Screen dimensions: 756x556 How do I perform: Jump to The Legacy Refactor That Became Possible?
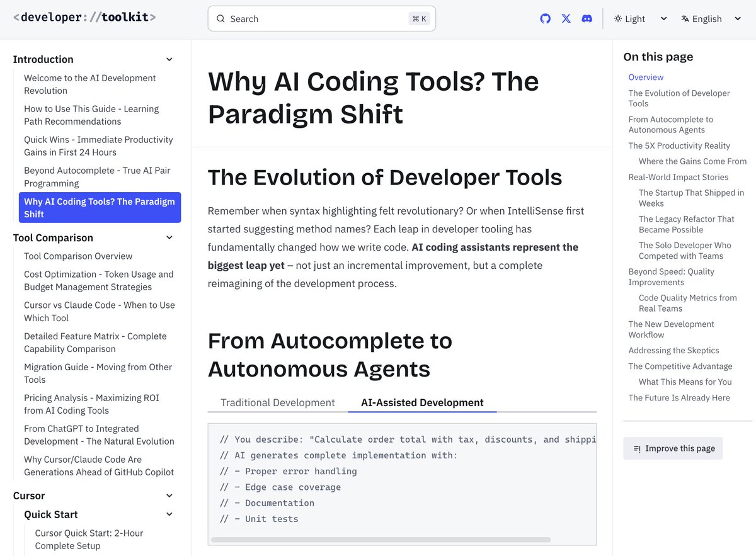[687, 224]
